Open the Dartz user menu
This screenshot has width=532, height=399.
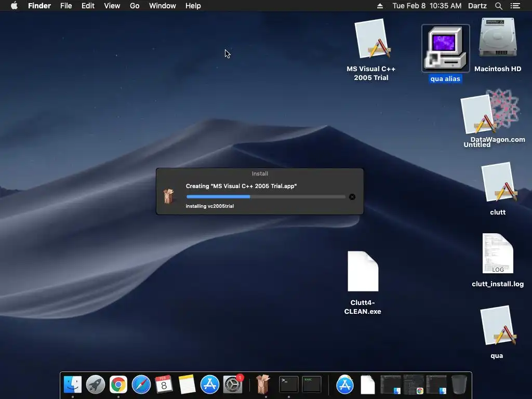point(477,6)
